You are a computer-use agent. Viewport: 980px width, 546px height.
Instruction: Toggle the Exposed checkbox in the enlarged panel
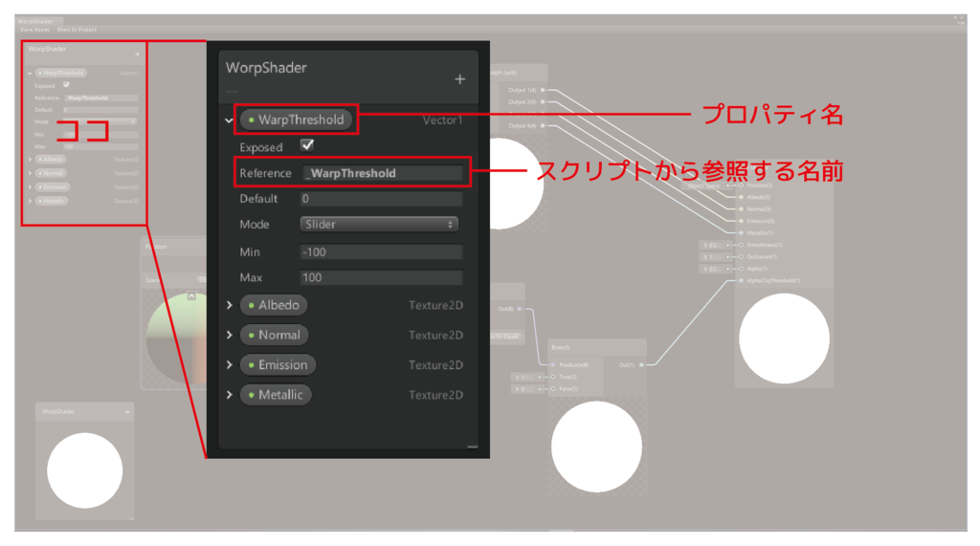[307, 145]
